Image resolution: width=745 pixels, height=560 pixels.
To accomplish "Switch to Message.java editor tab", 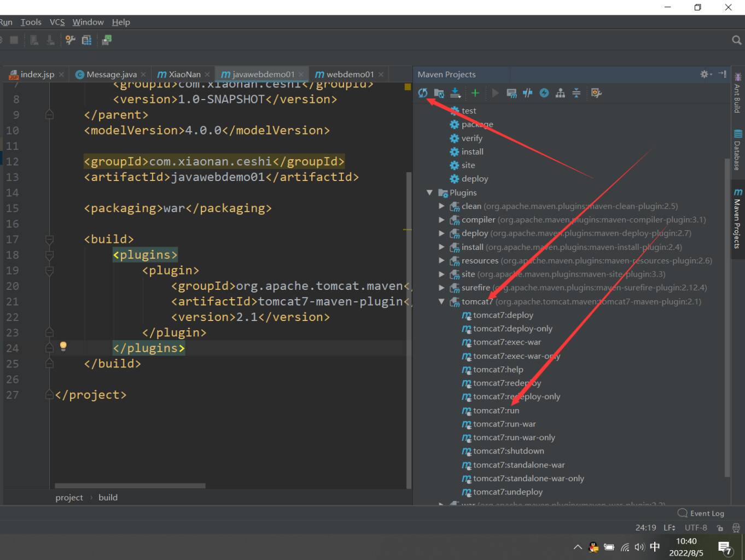I will pyautogui.click(x=111, y=74).
